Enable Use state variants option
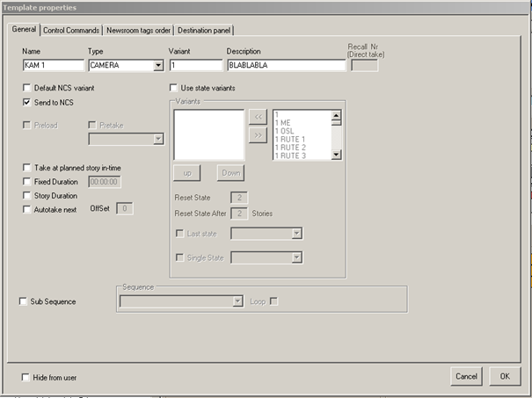Image resolution: width=532 pixels, height=398 pixels. tap(173, 88)
